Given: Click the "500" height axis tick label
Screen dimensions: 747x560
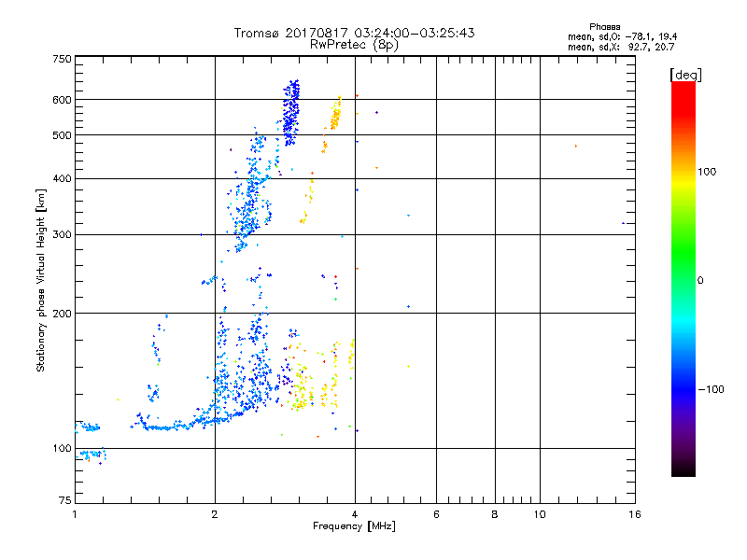Looking at the screenshot, I should coord(62,135).
